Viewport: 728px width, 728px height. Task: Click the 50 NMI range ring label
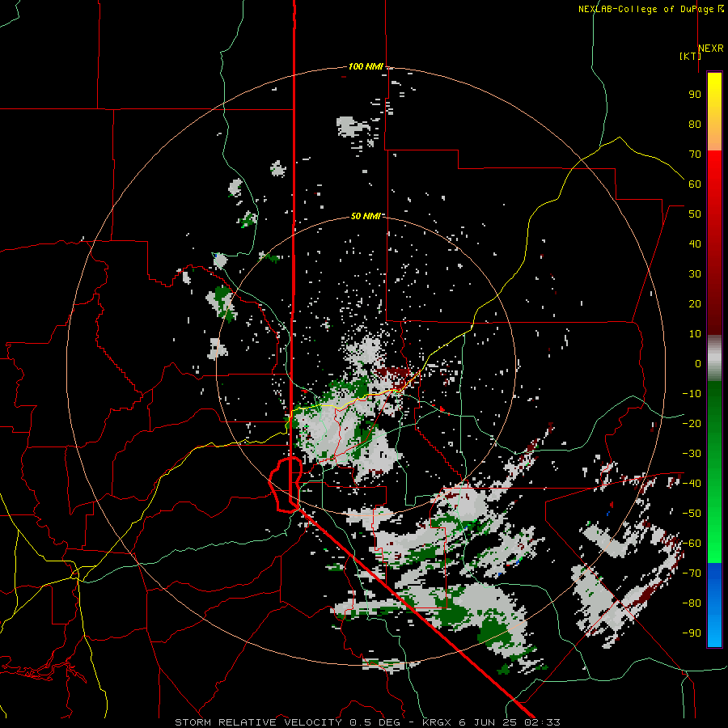coord(366,216)
